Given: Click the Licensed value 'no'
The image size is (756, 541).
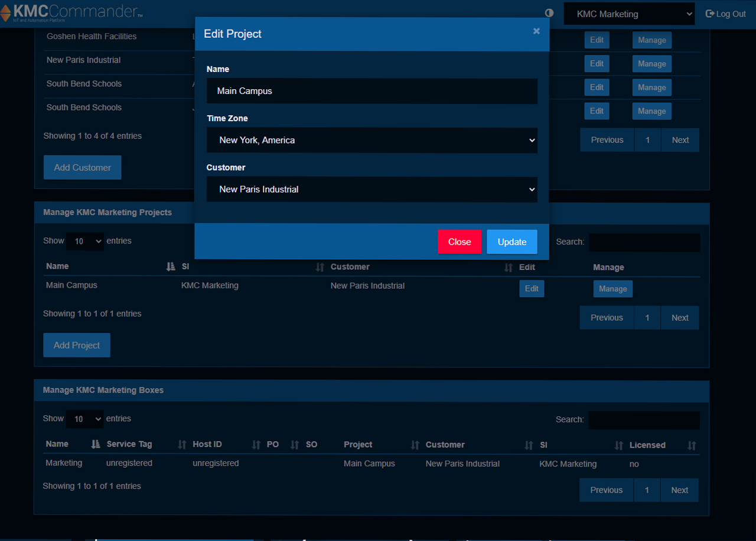Looking at the screenshot, I should tap(634, 464).
